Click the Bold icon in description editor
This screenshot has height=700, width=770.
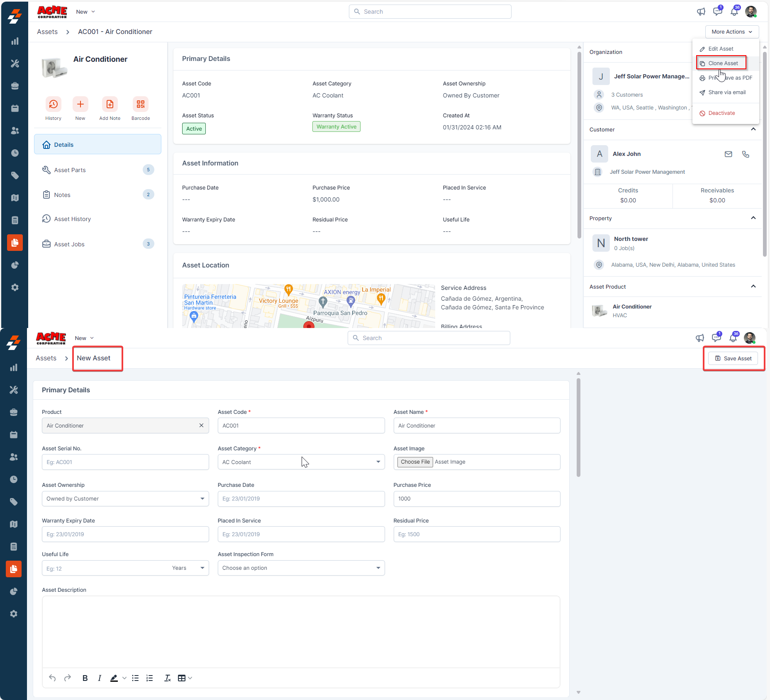[x=85, y=678]
